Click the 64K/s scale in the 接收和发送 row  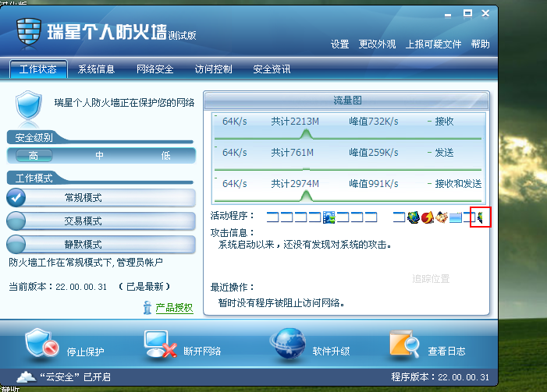pyautogui.click(x=235, y=184)
